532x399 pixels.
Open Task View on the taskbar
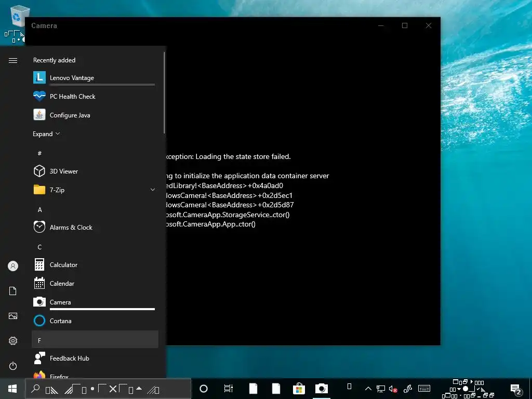[229, 389]
